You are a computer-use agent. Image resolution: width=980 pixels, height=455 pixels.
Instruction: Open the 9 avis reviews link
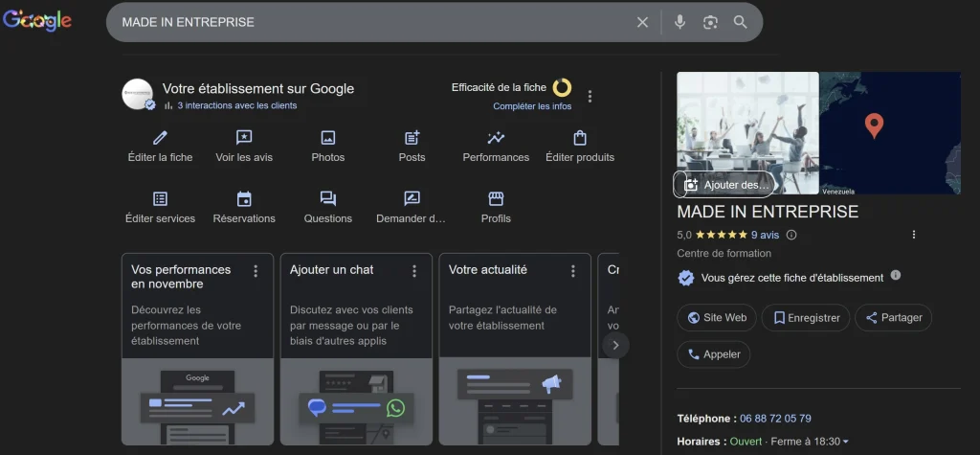click(x=765, y=235)
